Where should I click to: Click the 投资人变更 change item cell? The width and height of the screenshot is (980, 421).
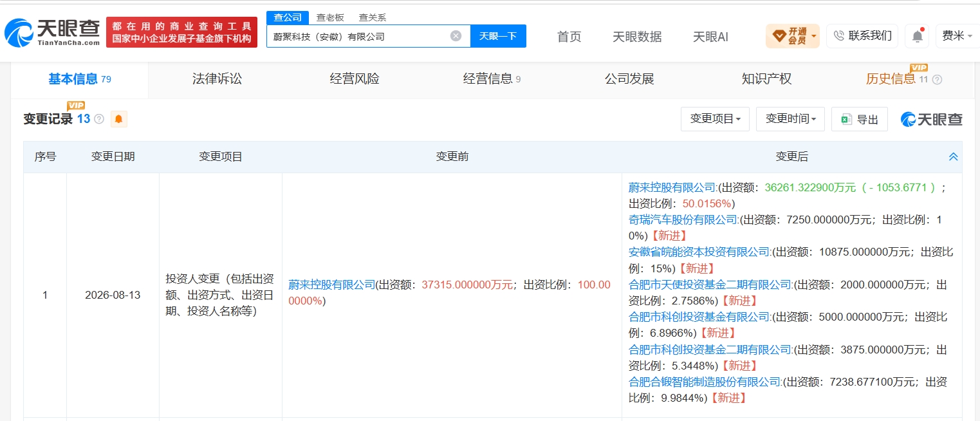click(221, 295)
